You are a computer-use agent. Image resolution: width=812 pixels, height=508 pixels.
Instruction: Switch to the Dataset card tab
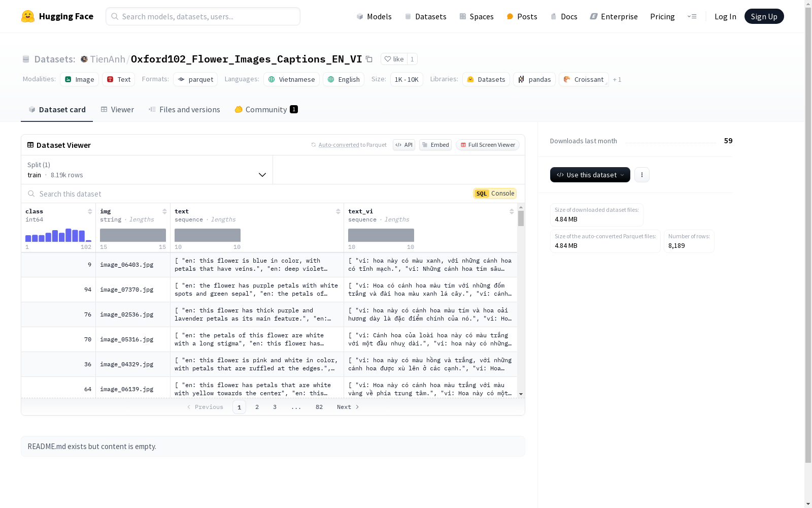[57, 110]
